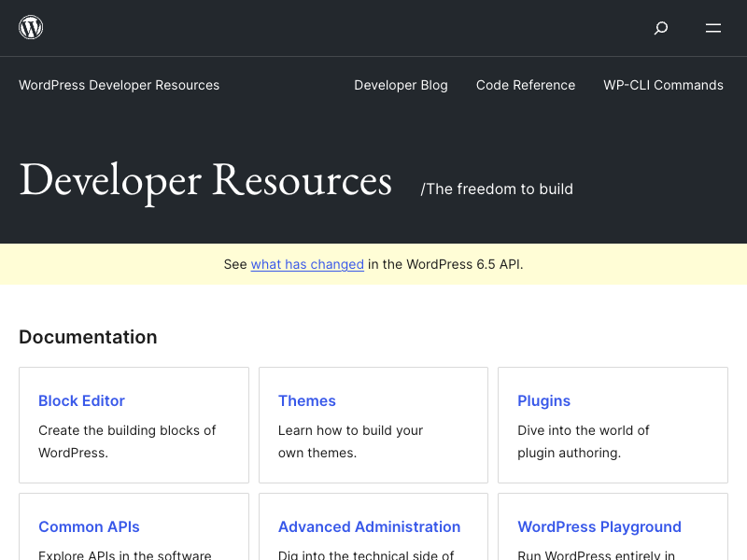Open the Common APIs documentation link

click(89, 527)
